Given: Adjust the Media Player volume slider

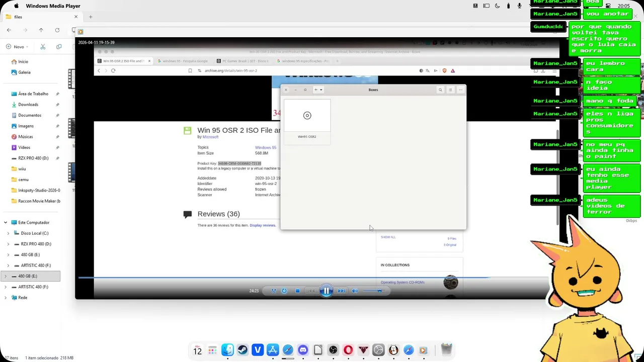Looking at the screenshot, I should pyautogui.click(x=375, y=291).
